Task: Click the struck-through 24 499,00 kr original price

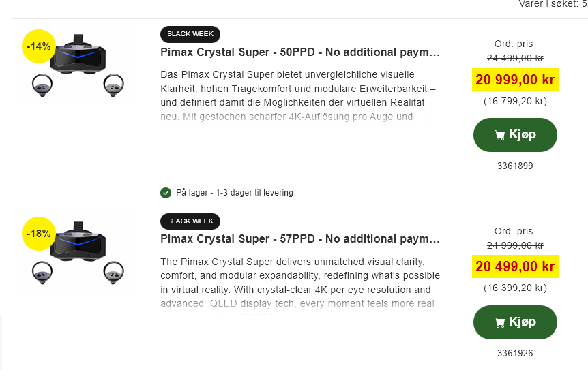Action: click(x=515, y=58)
